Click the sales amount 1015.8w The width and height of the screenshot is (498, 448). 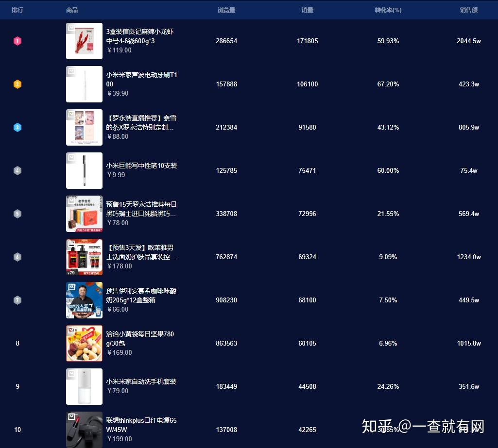tap(469, 343)
